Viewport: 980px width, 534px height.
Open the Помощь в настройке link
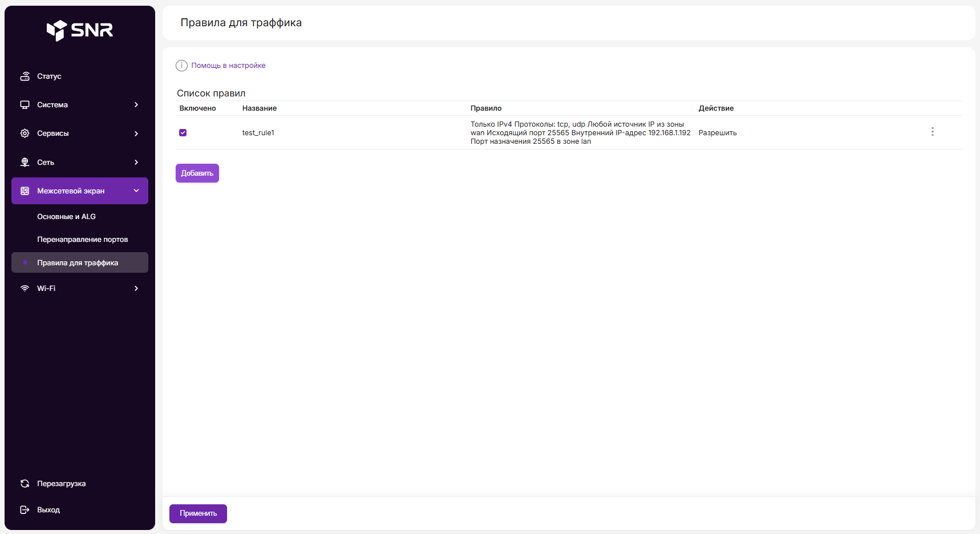pos(228,66)
